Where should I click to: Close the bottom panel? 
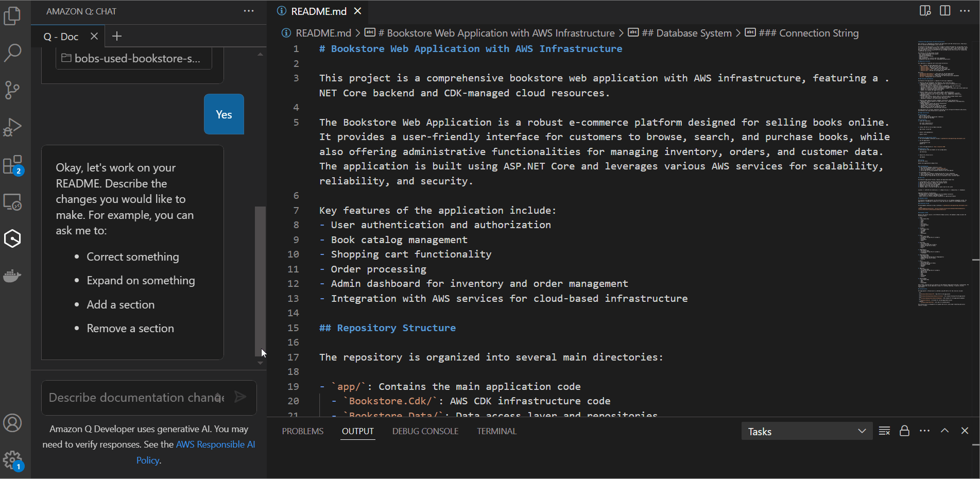coord(965,431)
